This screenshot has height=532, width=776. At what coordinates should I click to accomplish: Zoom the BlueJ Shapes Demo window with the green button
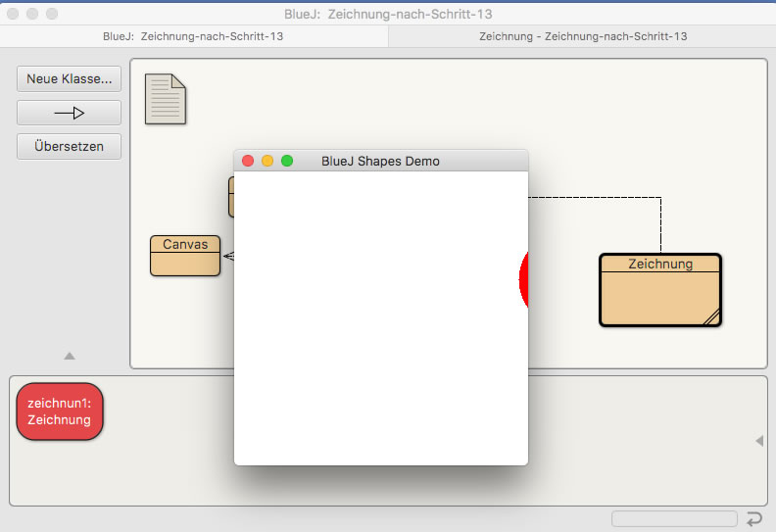click(287, 161)
